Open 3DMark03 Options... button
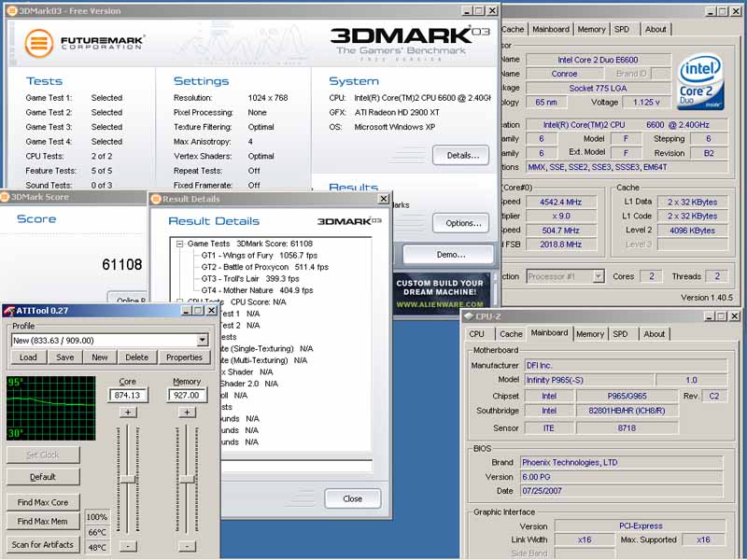The image size is (747, 560). tap(461, 223)
